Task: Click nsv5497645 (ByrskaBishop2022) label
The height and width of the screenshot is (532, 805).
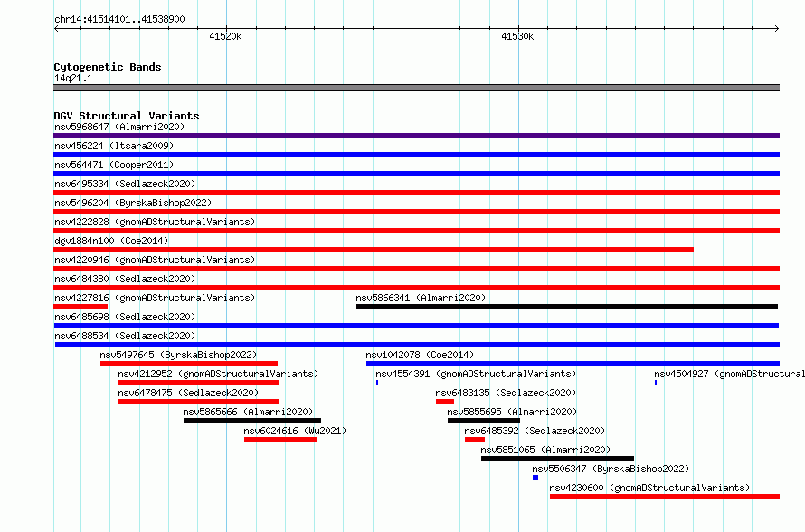Action: tap(178, 355)
